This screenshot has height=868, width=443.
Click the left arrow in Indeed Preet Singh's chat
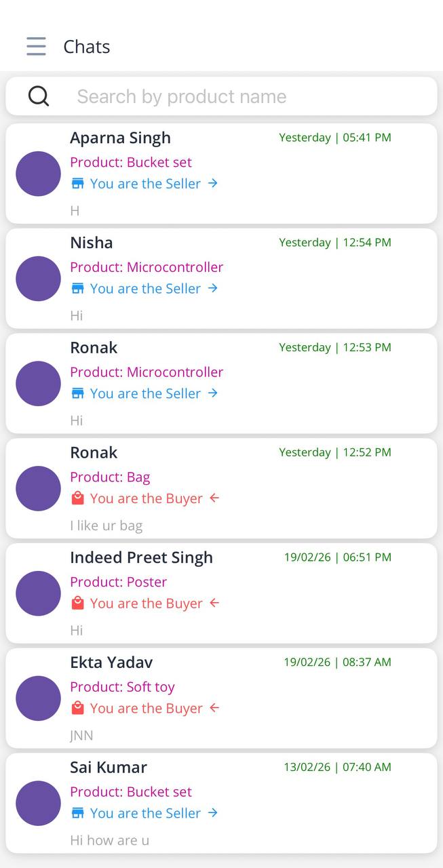tap(214, 603)
